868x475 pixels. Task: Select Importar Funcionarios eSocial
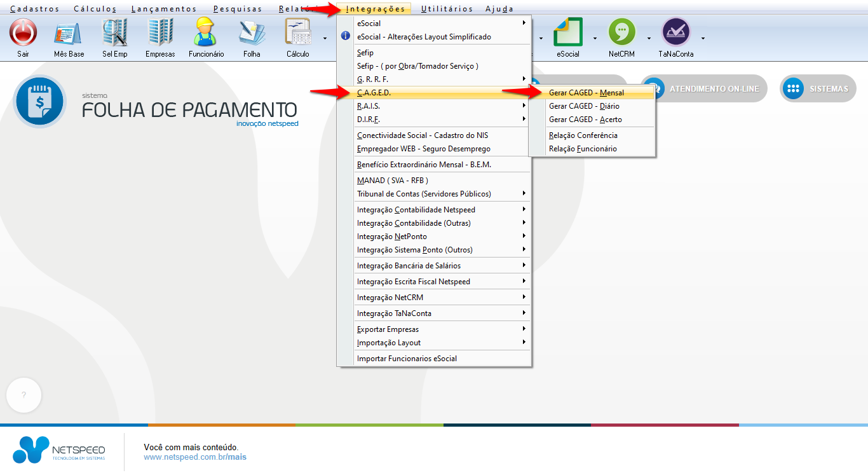(434, 359)
